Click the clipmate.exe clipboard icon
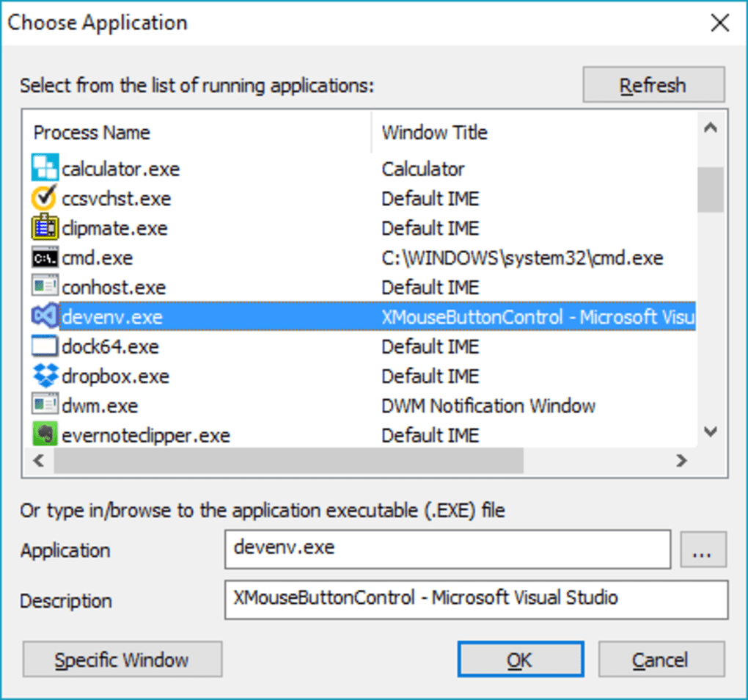 click(43, 227)
